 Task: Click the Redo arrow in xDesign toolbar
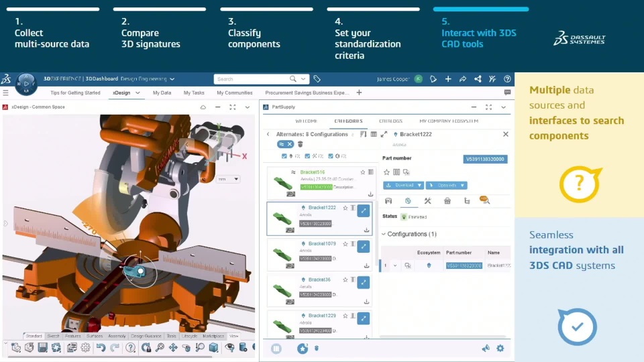(x=115, y=348)
